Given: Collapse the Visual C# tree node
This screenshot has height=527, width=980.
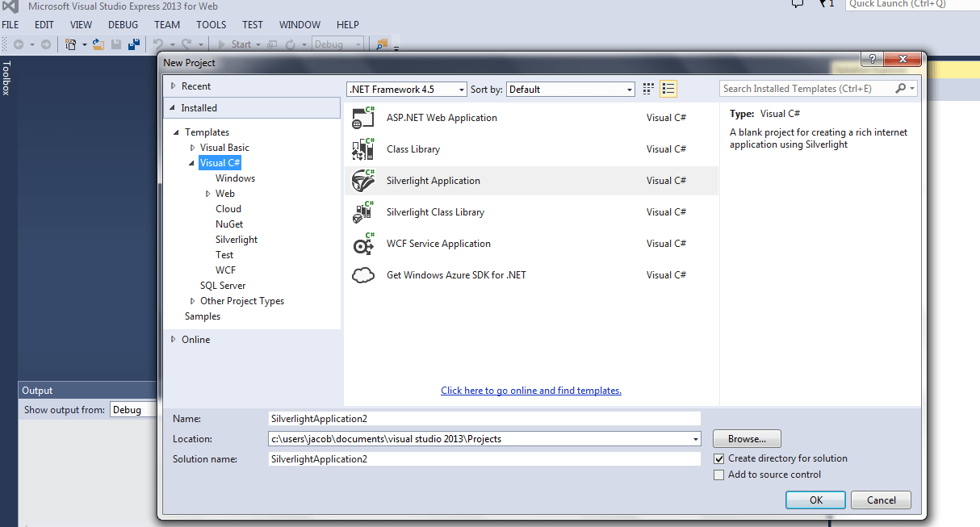Looking at the screenshot, I should 192,163.
